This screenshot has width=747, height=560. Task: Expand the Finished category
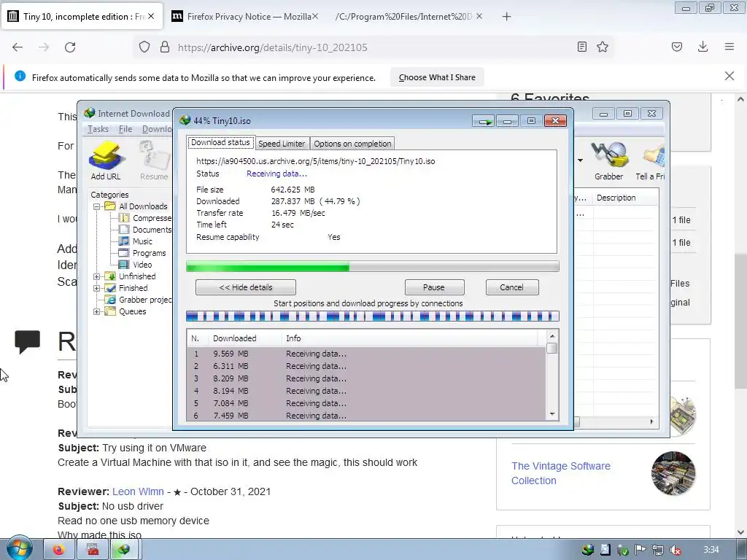97,288
